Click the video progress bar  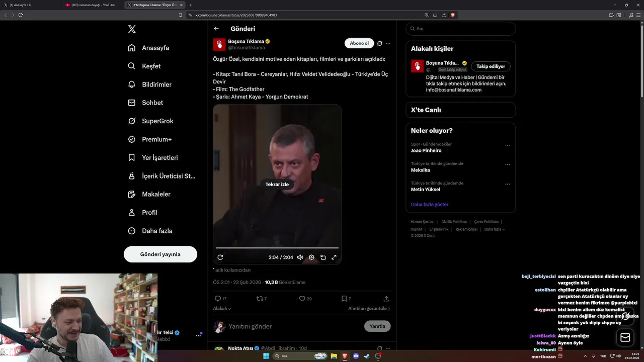click(277, 248)
